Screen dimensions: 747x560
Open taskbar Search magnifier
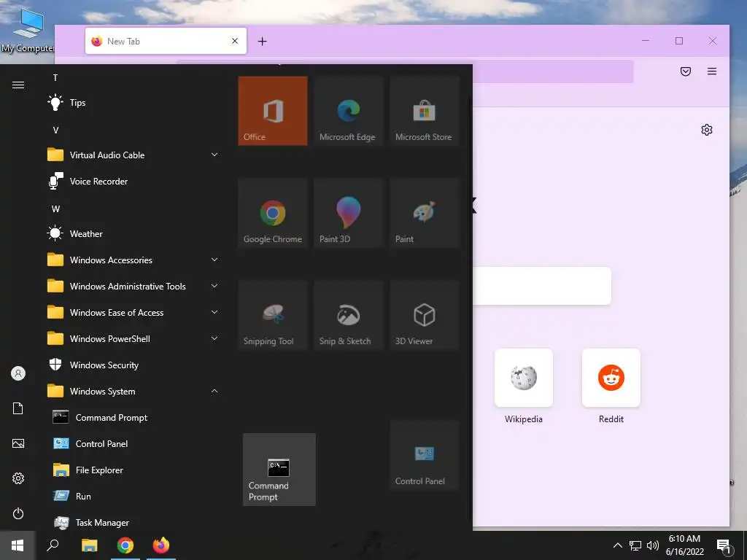pyautogui.click(x=53, y=545)
